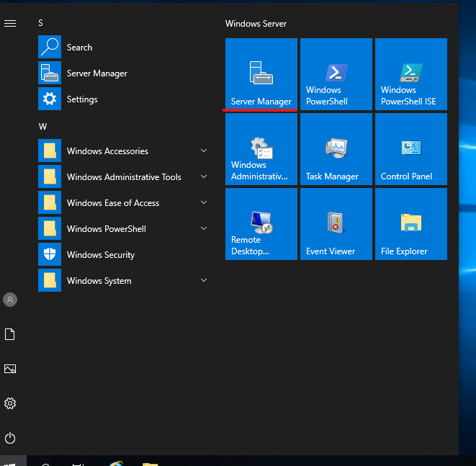Screen dimensions: 476x466
Task: Expand the Windows PowerShell folder chevron
Action: (204, 228)
